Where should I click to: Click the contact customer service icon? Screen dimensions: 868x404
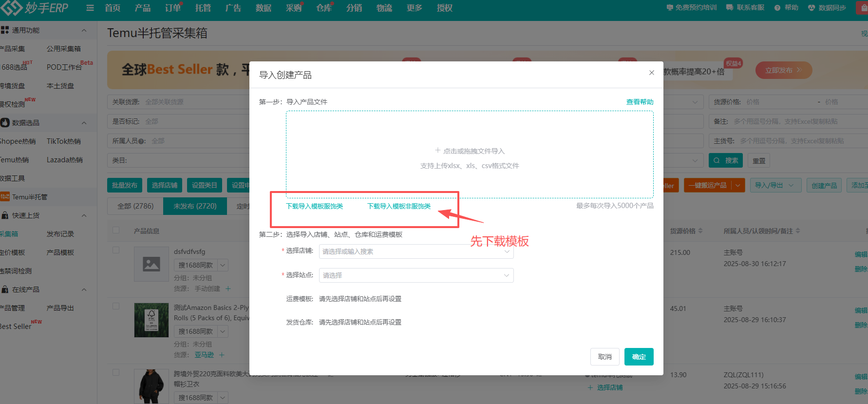tap(730, 8)
